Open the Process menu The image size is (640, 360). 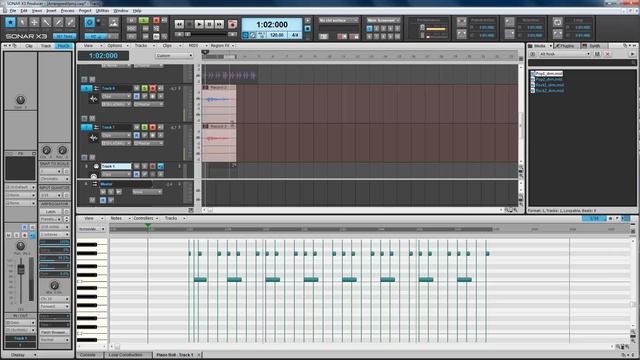coord(67,11)
